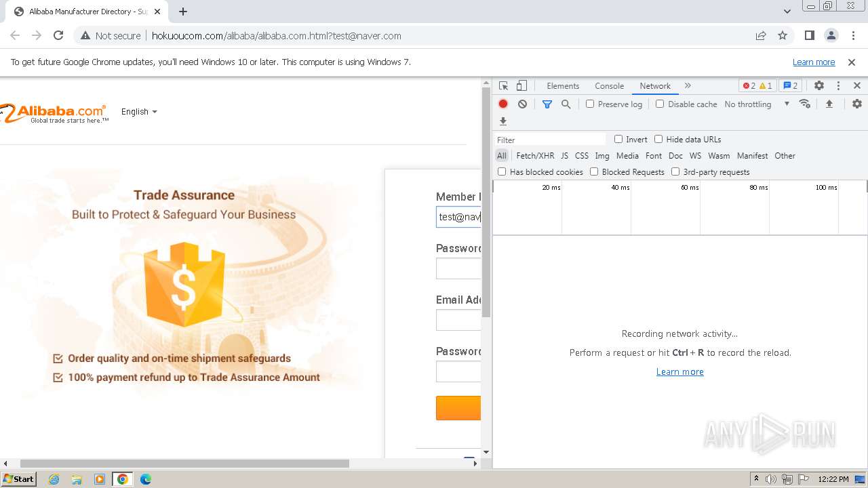Click the Not secure site info warning
868x488 pixels.
[x=111, y=35]
